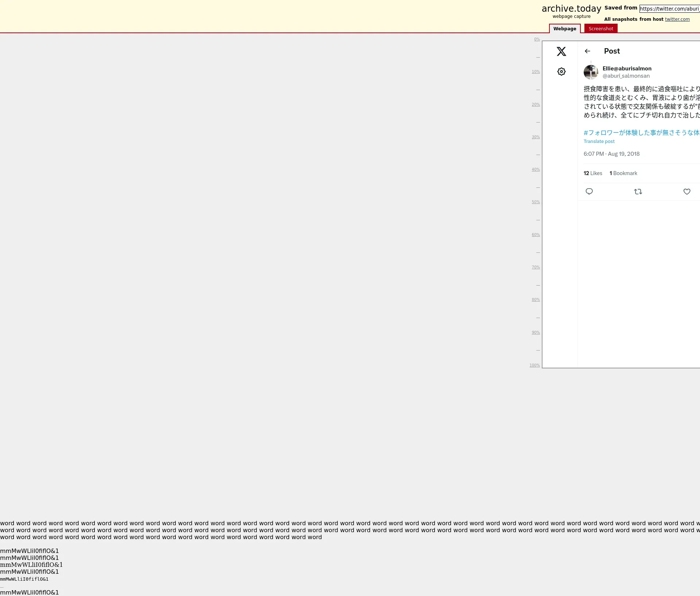The width and height of the screenshot is (700, 596).
Task: Switch to the Webpage tab
Action: 565,28
